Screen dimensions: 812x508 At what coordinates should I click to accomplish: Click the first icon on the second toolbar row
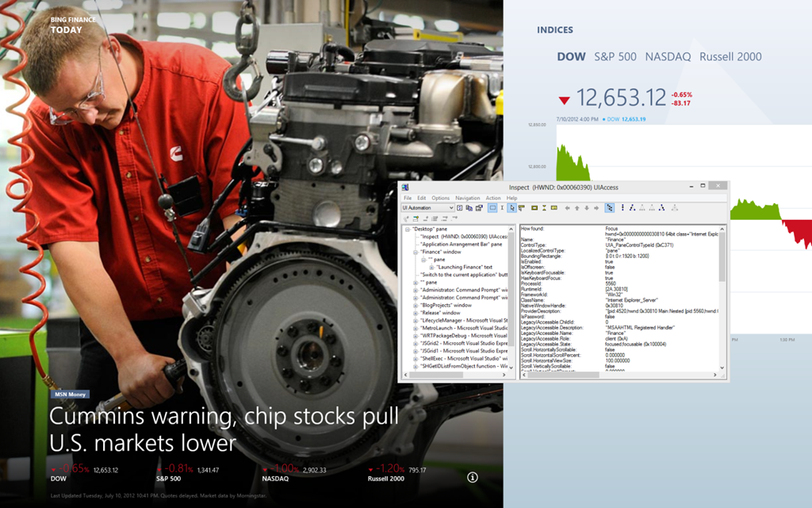click(x=406, y=219)
